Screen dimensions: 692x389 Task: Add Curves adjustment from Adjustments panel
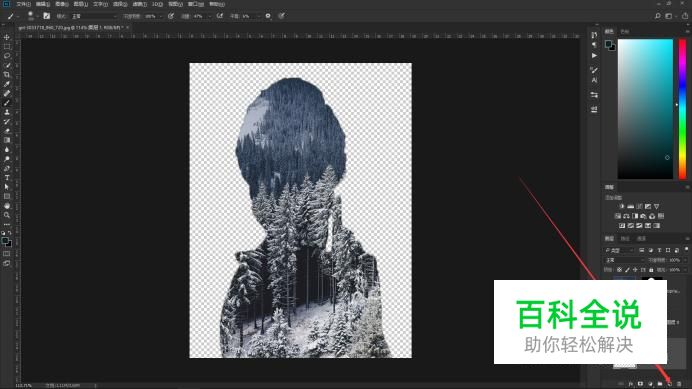click(x=639, y=206)
